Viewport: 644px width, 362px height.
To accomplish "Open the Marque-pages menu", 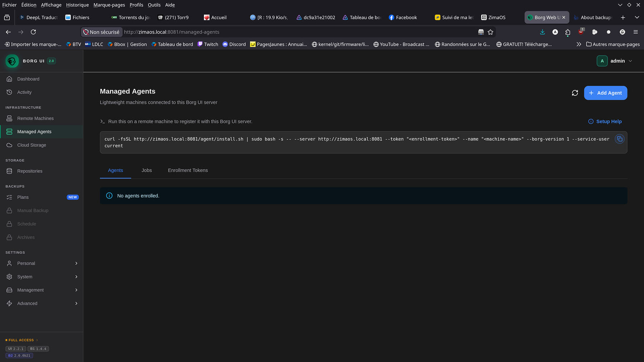I will pyautogui.click(x=109, y=5).
